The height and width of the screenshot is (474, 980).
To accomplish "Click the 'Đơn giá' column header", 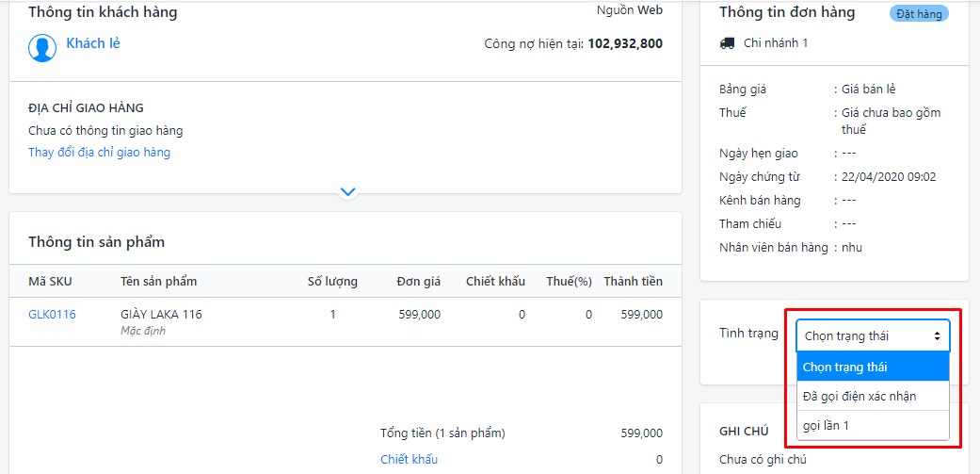I will (418, 282).
